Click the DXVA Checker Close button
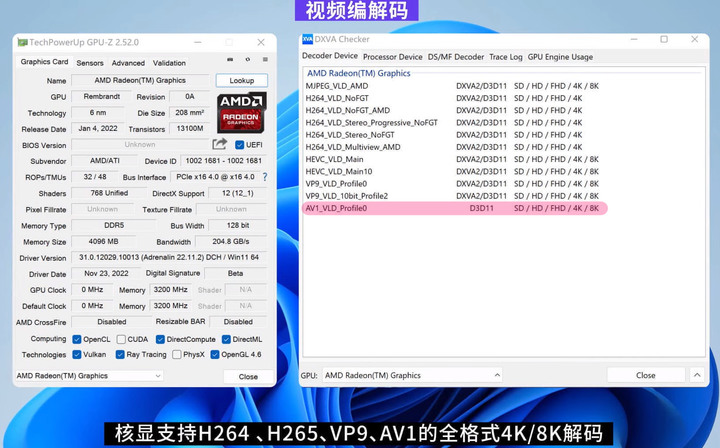Image resolution: width=720 pixels, height=448 pixels. [x=645, y=375]
